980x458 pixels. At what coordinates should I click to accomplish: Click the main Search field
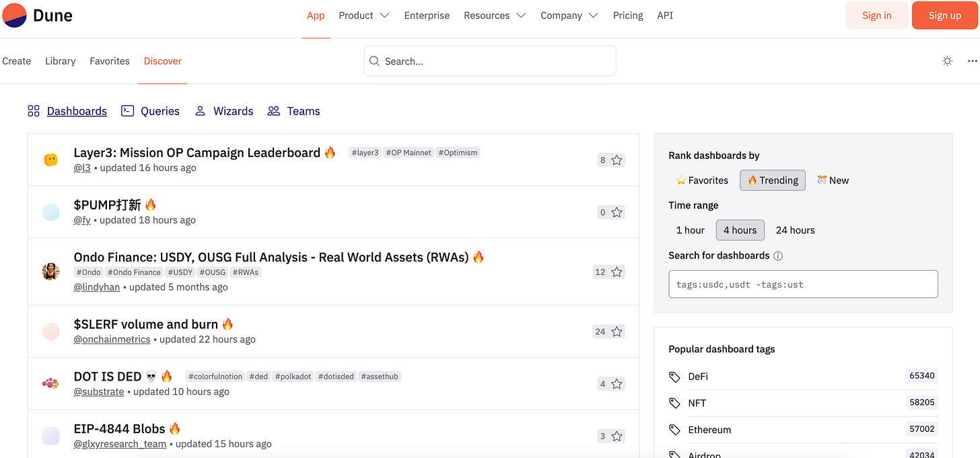(x=490, y=61)
